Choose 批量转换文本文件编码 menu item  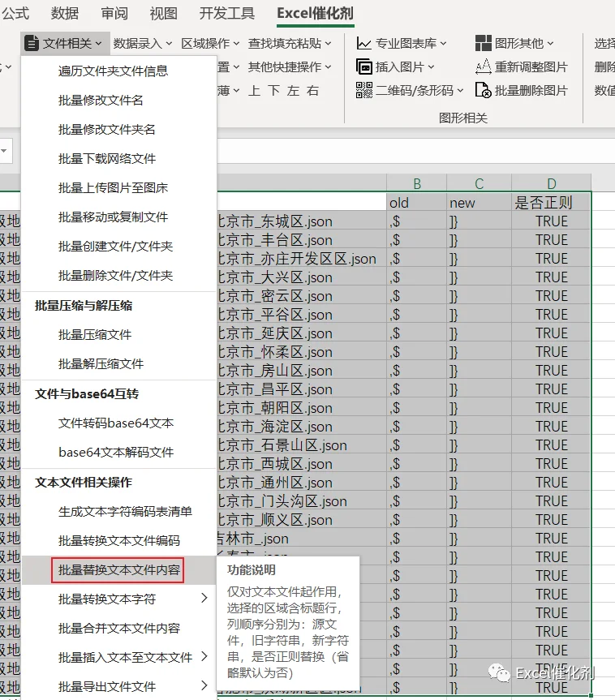(x=118, y=541)
